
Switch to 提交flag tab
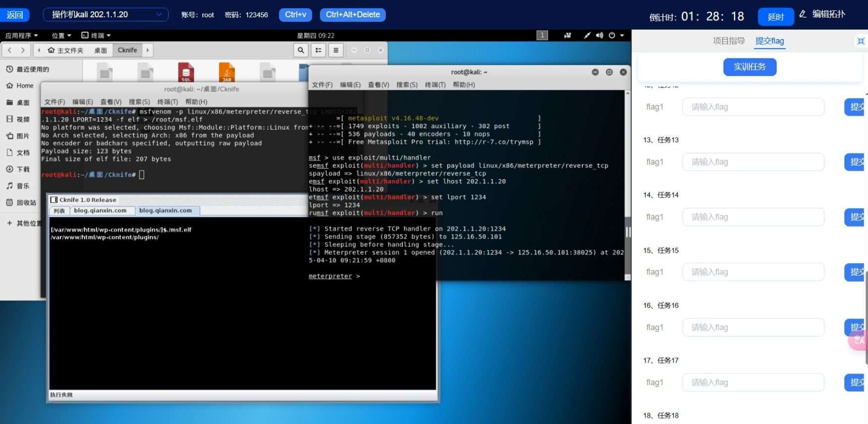pyautogui.click(x=770, y=41)
